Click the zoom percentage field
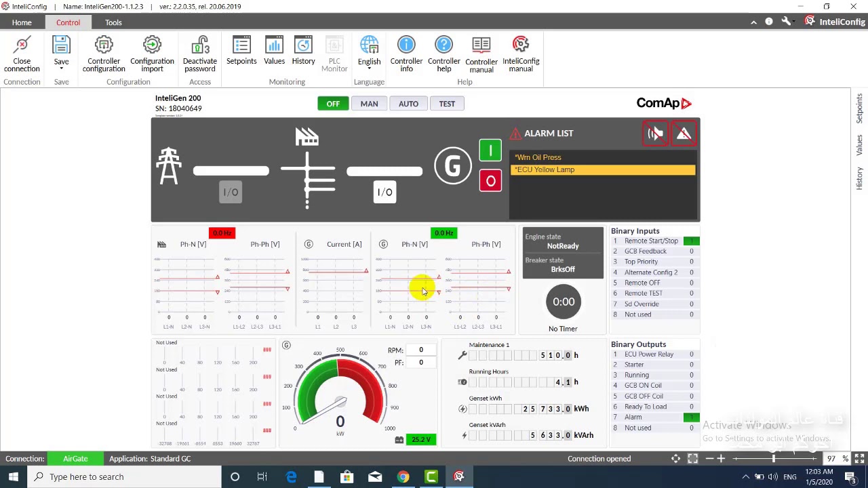 [831, 459]
